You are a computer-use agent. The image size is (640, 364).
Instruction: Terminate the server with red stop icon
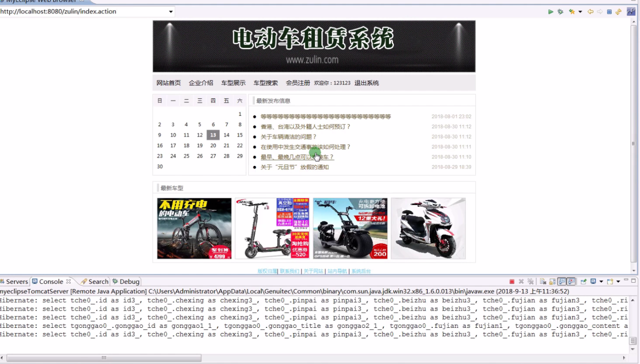click(x=512, y=282)
